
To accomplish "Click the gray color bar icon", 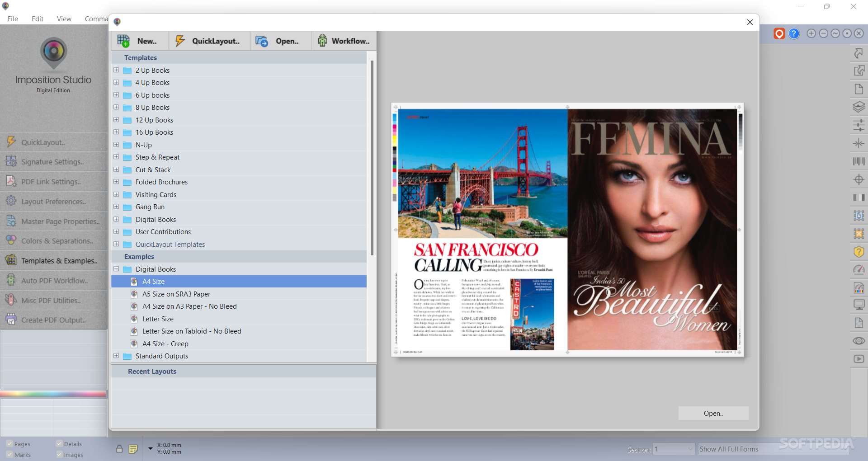I will pos(859,198).
